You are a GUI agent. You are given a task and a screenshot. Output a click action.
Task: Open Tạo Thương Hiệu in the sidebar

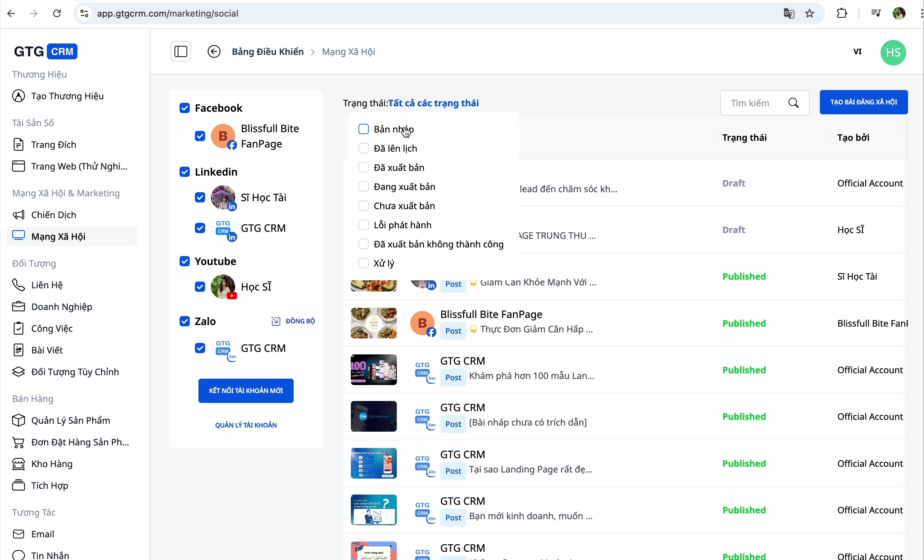coord(67,96)
